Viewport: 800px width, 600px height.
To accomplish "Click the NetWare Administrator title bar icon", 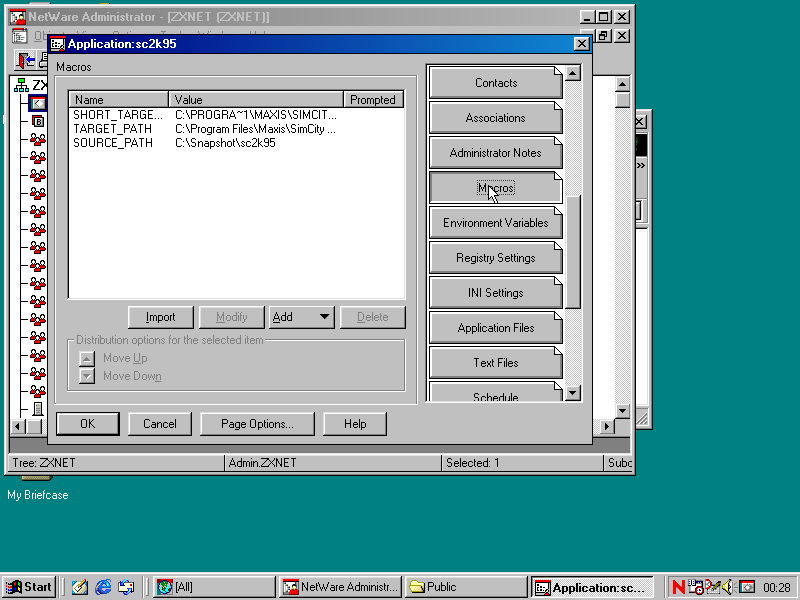I will [x=18, y=17].
